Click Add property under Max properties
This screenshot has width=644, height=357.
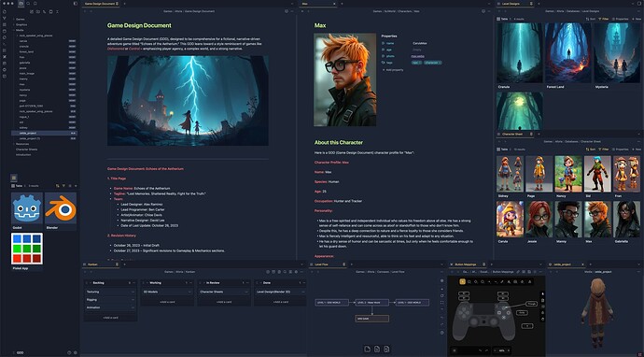coord(393,70)
